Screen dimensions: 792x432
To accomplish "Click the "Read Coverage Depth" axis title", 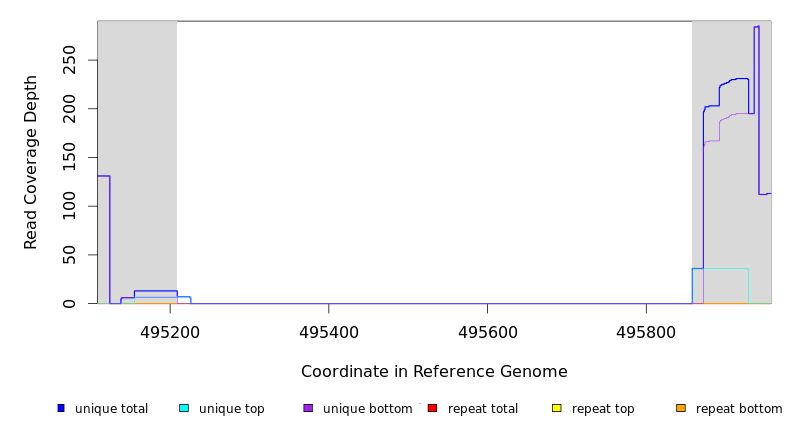I will coord(32,162).
